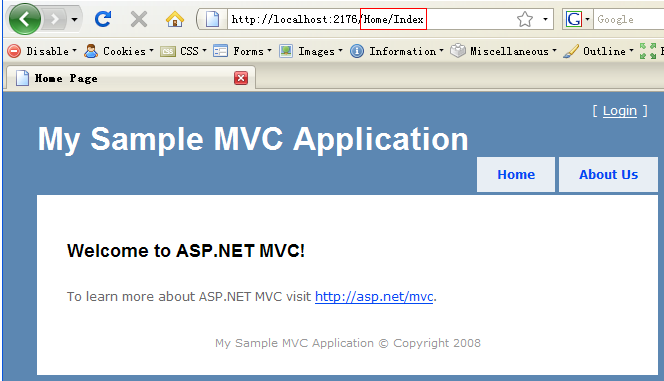Follow the http://asp.net/mvc link
Screen dimensions: 664x381
pyautogui.click(x=374, y=296)
